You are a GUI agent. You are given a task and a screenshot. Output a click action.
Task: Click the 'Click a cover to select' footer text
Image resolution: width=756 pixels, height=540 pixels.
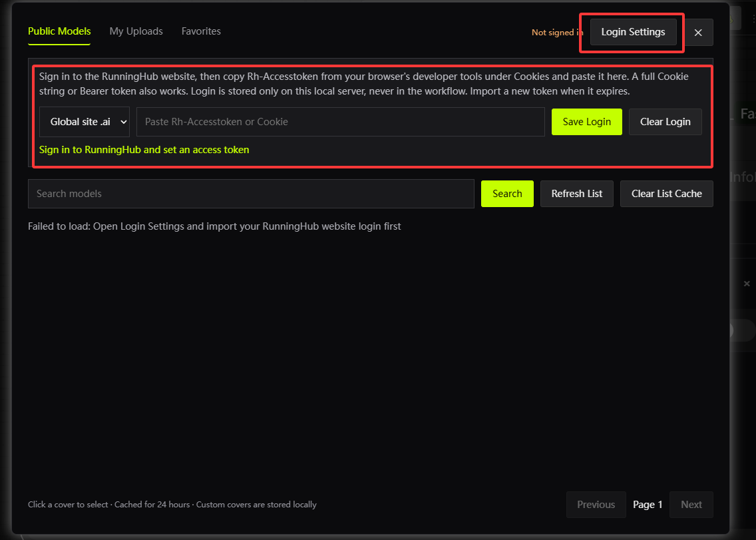pos(172,504)
